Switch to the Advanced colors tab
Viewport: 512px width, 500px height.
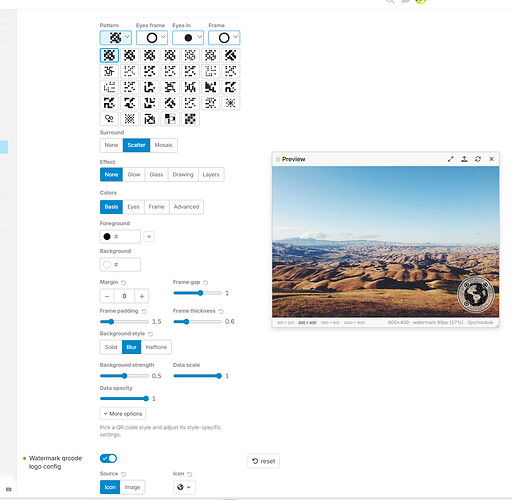(x=186, y=207)
